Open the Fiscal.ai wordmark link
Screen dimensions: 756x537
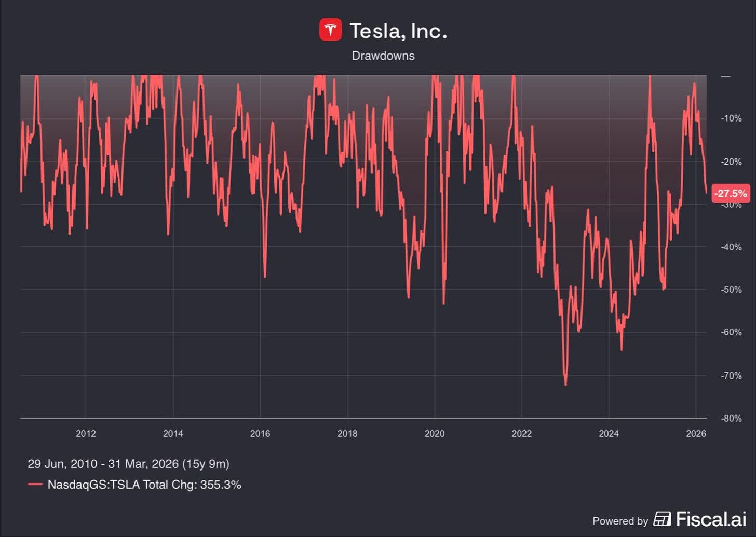point(711,519)
